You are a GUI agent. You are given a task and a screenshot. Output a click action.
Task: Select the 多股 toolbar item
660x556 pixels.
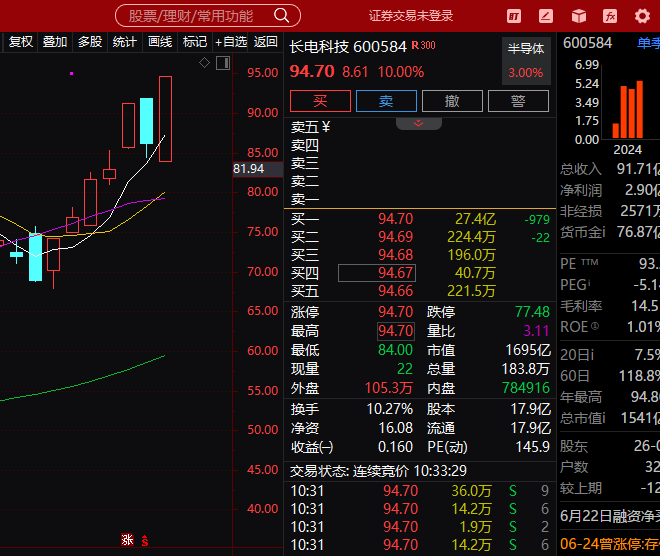[x=90, y=42]
